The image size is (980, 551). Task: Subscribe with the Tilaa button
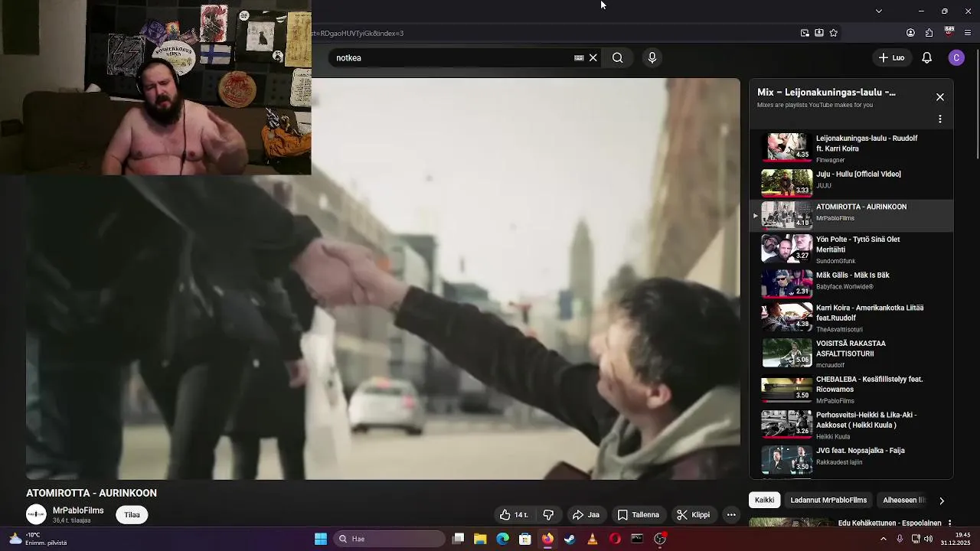coord(132,515)
